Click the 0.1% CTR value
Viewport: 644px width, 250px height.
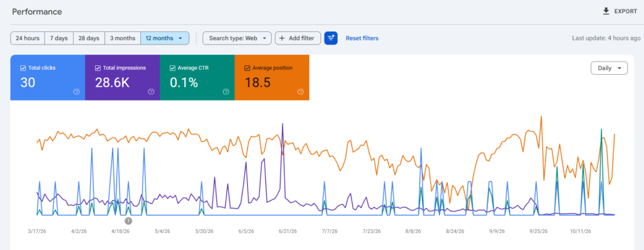tap(184, 83)
